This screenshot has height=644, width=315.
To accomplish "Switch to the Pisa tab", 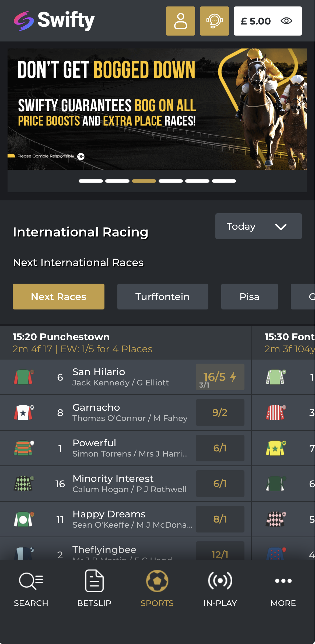I will [x=249, y=297].
